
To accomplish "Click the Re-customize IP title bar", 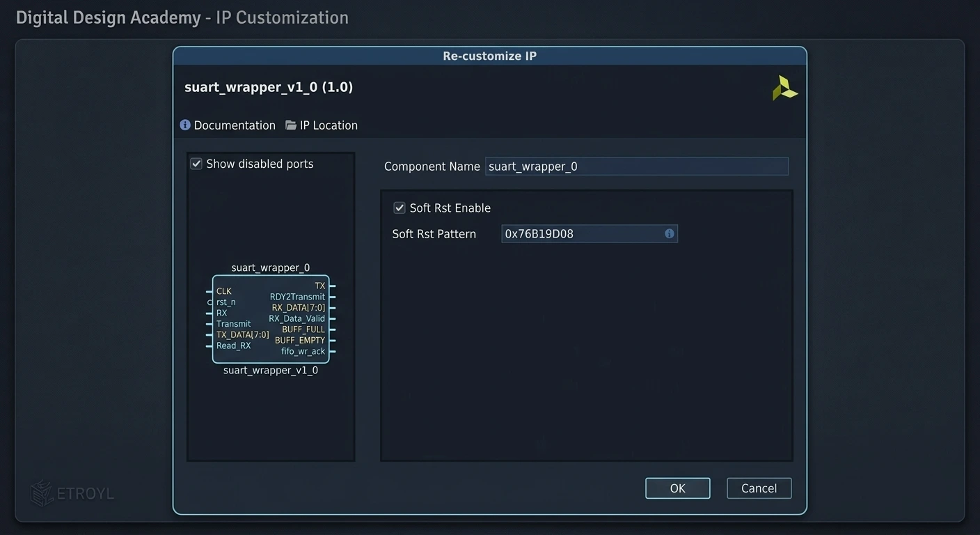I will pyautogui.click(x=490, y=56).
